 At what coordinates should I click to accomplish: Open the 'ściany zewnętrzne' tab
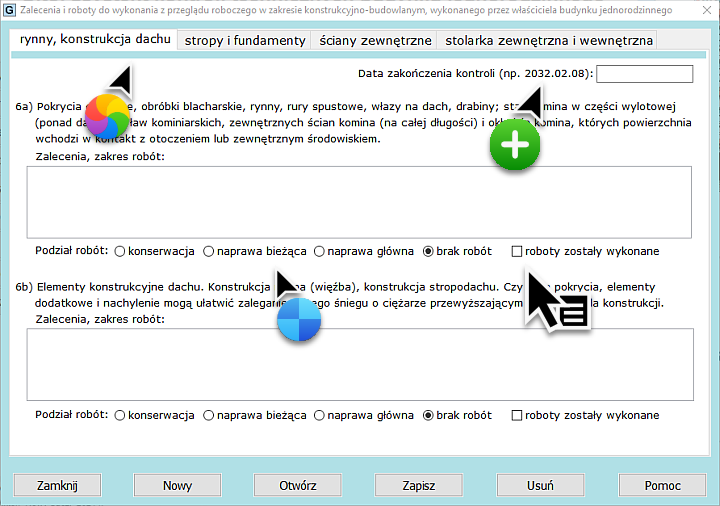click(375, 41)
